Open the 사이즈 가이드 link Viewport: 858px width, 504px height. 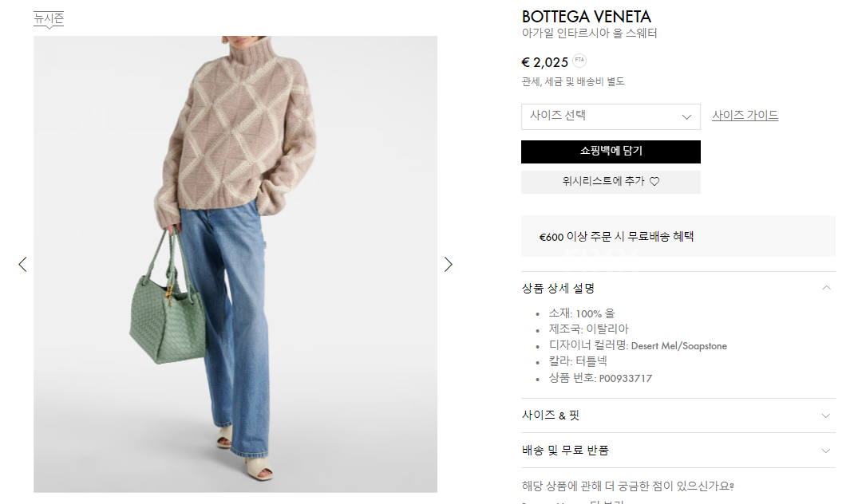(745, 116)
